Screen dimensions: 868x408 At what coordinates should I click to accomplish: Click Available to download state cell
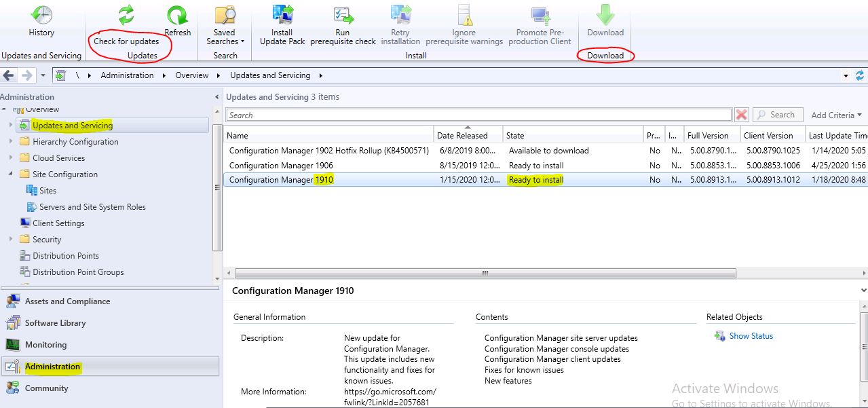point(549,151)
